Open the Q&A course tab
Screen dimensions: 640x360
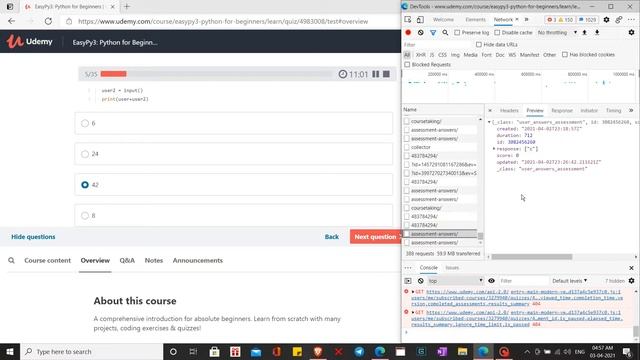click(x=127, y=260)
